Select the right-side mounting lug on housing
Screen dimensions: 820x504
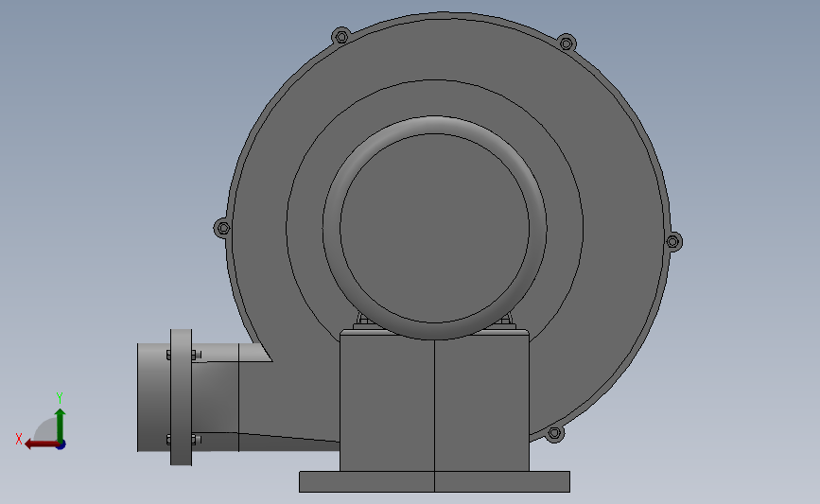click(x=673, y=241)
